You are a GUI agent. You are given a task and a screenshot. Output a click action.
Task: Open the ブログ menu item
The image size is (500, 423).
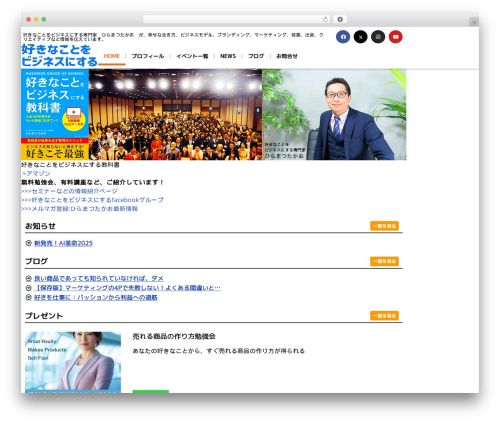(256, 56)
